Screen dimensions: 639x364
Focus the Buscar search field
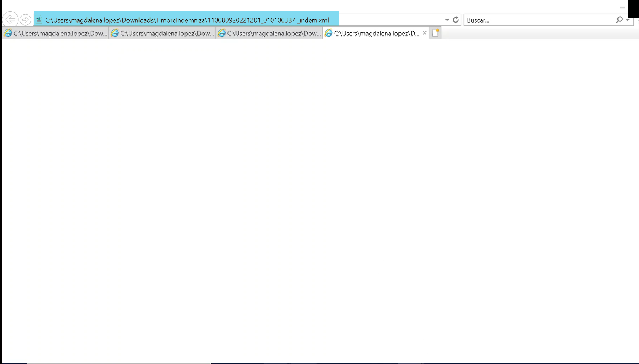pos(539,20)
